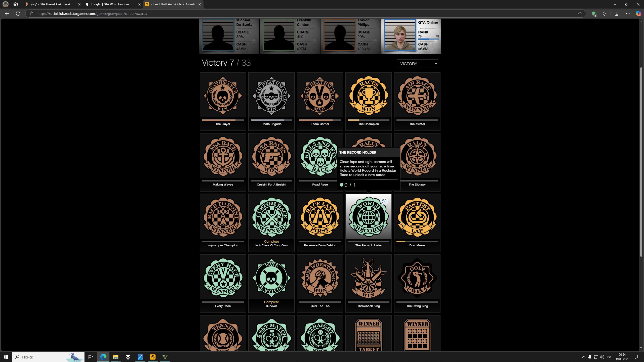Click The Champion award progress bar
This screenshot has width=644, height=362.
[368, 120]
